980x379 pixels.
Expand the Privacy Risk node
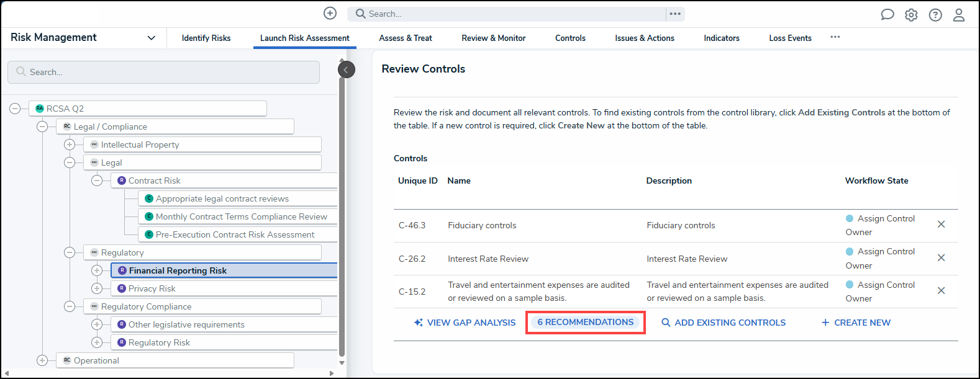[97, 288]
